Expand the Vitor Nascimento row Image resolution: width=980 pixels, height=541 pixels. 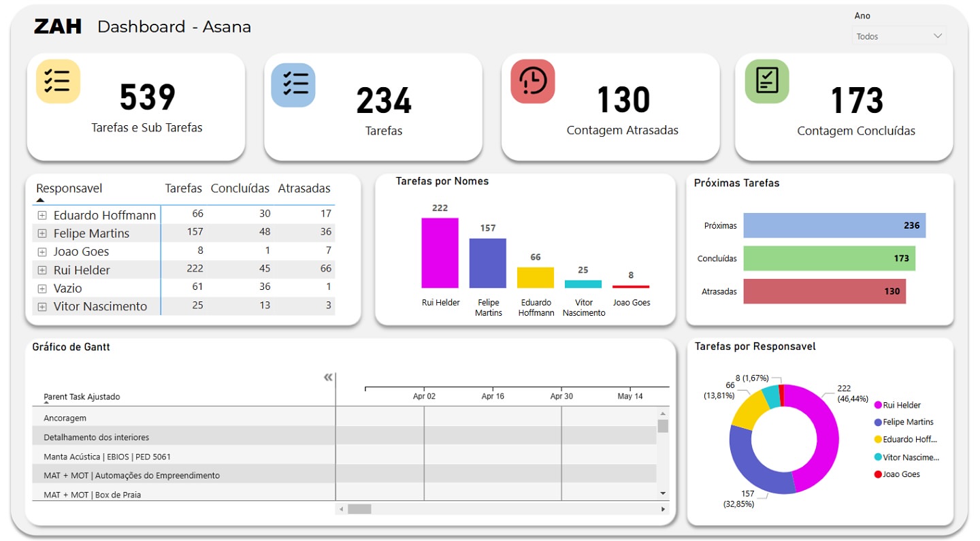[x=42, y=307]
